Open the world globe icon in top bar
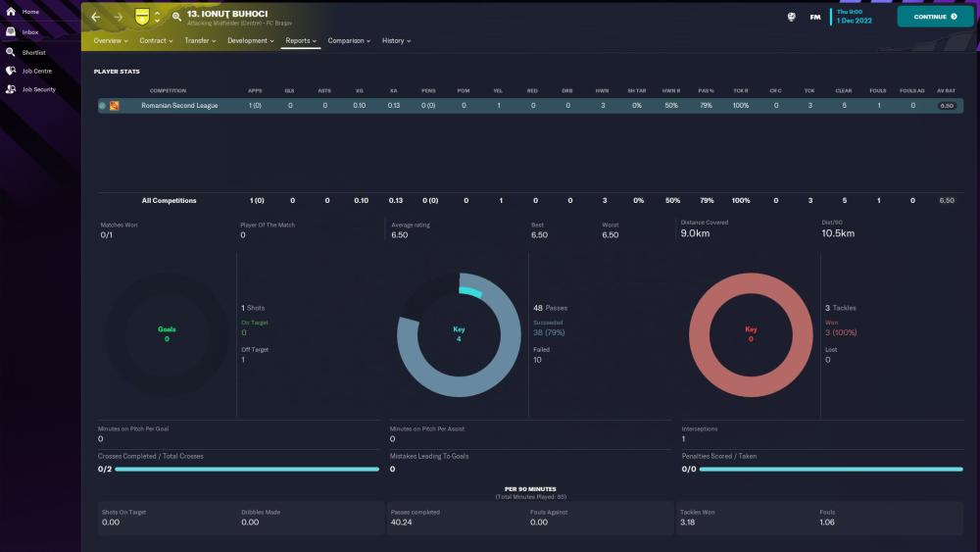 791,17
